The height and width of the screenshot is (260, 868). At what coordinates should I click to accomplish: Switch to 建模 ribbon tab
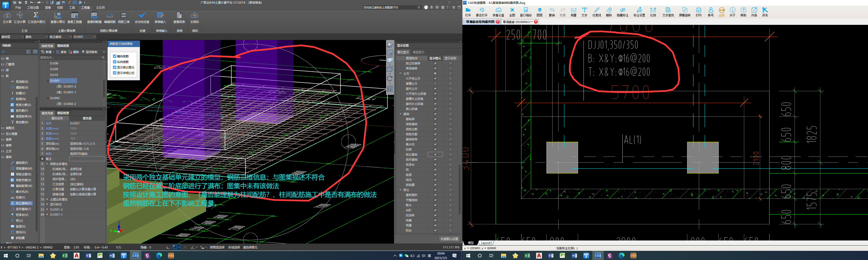coord(48,7)
